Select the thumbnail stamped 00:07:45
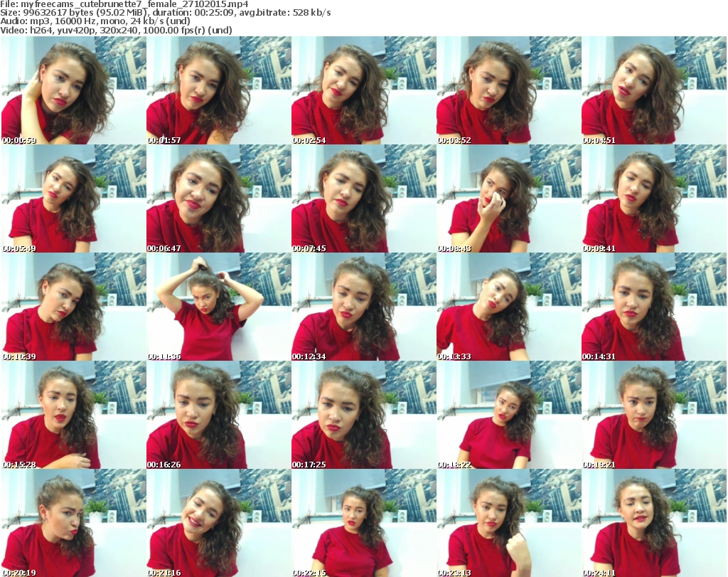This screenshot has width=728, height=577. [363, 198]
